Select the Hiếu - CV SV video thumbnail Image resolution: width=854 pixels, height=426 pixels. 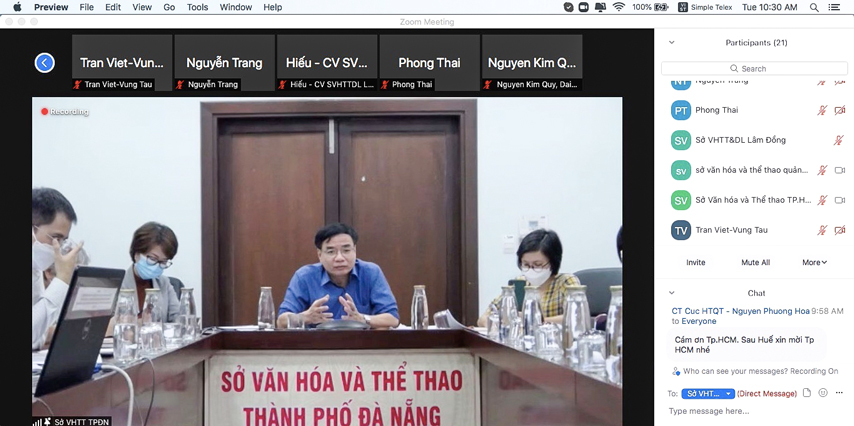tap(327, 63)
